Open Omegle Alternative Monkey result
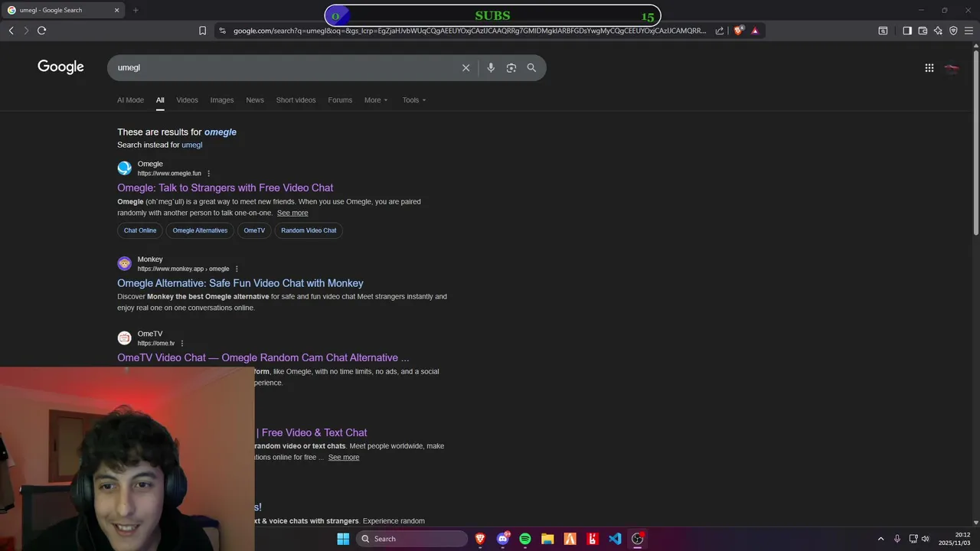The height and width of the screenshot is (551, 980). click(240, 283)
